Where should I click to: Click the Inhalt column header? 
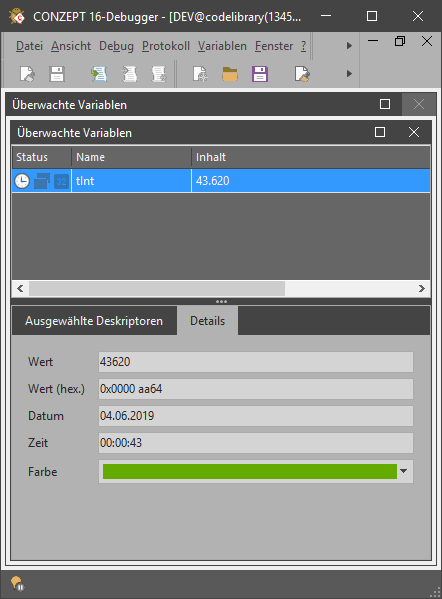coord(311,157)
